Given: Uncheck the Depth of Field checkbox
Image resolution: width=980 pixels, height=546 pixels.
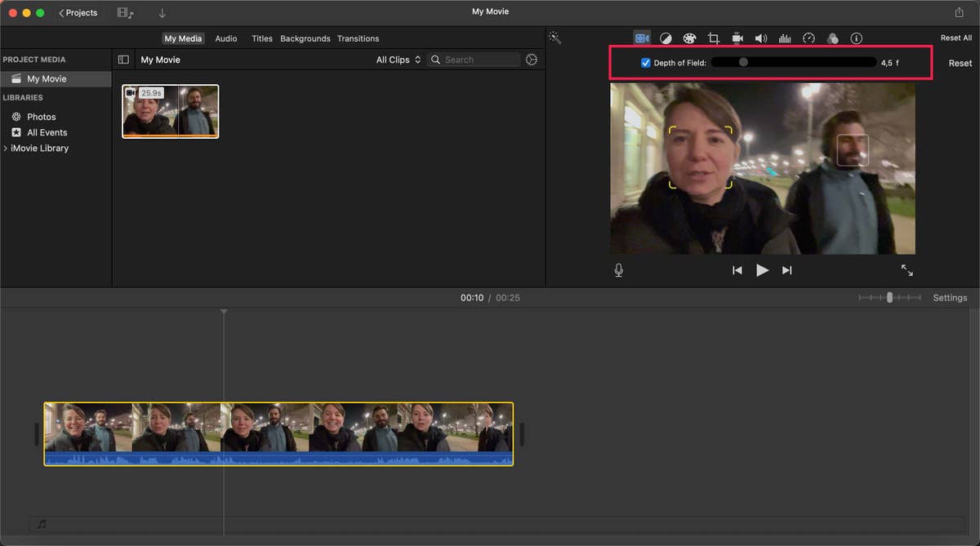Looking at the screenshot, I should tap(646, 63).
